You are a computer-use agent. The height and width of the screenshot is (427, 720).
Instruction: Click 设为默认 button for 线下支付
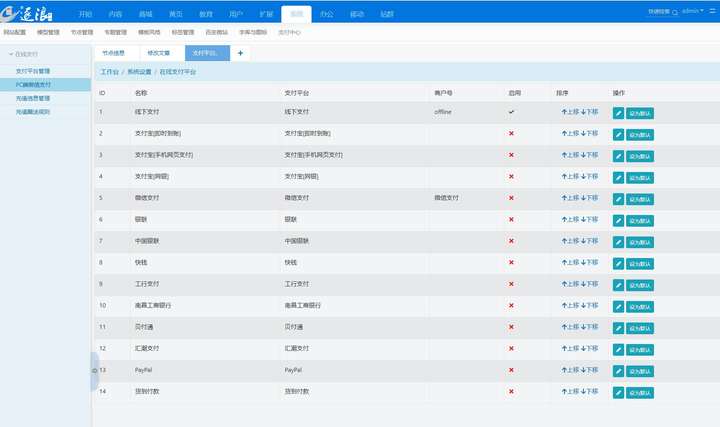tap(640, 113)
